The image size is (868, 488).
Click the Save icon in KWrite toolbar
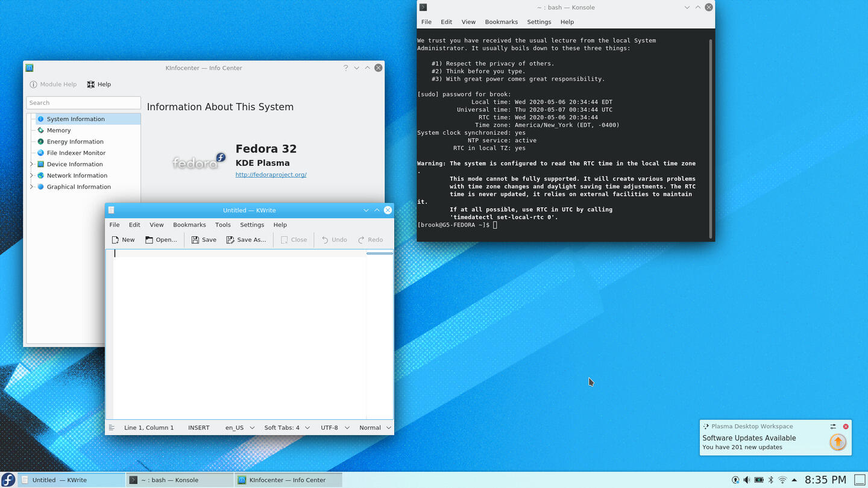coord(195,240)
